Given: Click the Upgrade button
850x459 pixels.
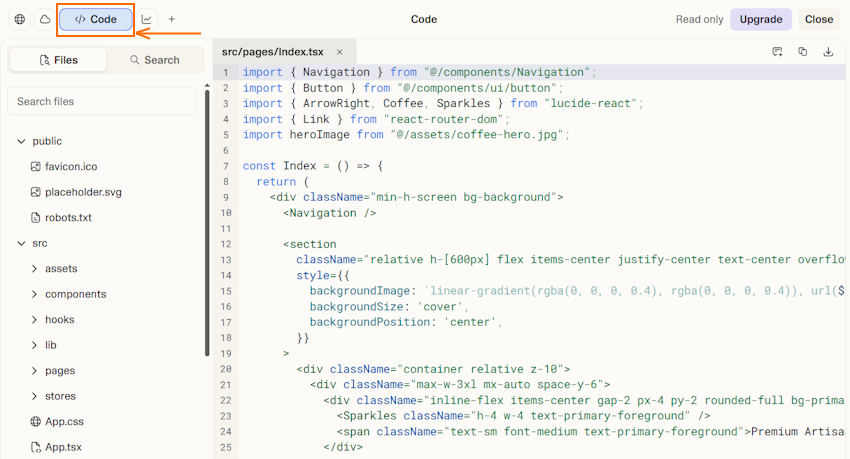Looking at the screenshot, I should pos(761,19).
